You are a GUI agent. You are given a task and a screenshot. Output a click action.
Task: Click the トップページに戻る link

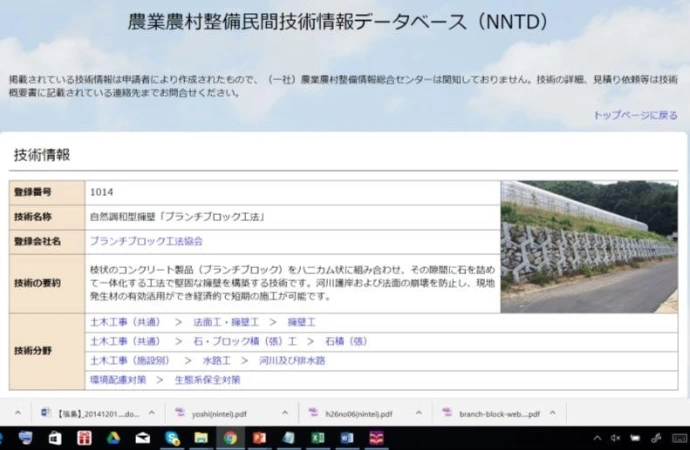point(635,116)
